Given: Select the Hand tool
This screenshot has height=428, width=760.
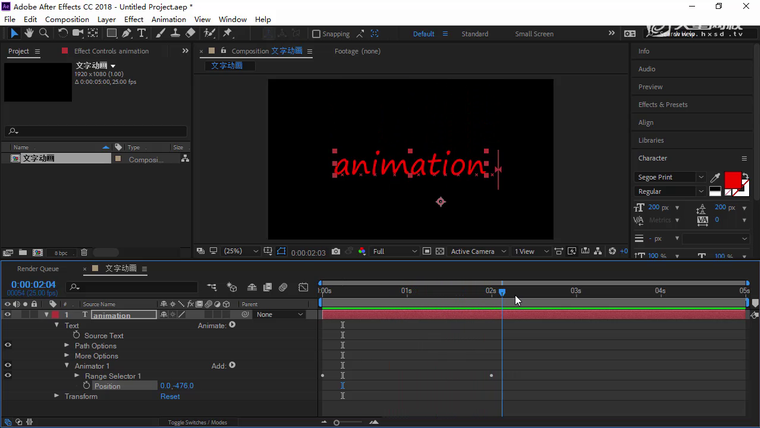Looking at the screenshot, I should 31,33.
